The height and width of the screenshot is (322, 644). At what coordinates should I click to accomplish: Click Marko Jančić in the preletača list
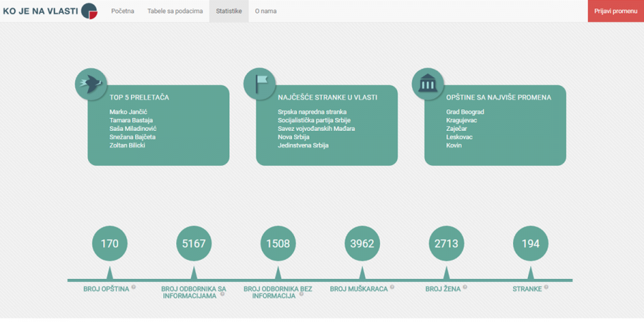coord(127,112)
